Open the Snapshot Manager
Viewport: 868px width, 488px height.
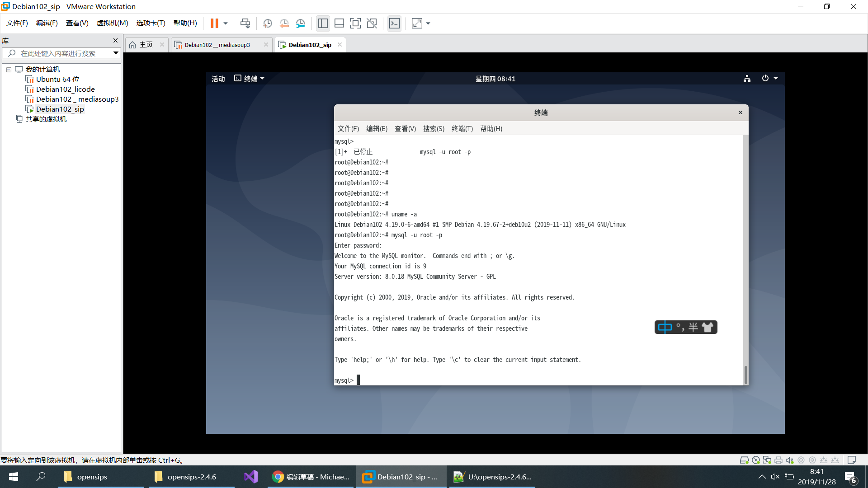click(301, 23)
